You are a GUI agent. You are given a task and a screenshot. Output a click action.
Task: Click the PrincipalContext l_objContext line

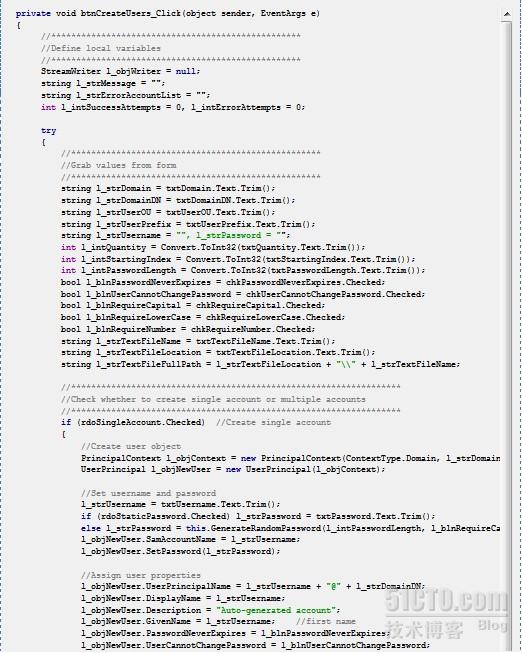[x=291, y=459]
